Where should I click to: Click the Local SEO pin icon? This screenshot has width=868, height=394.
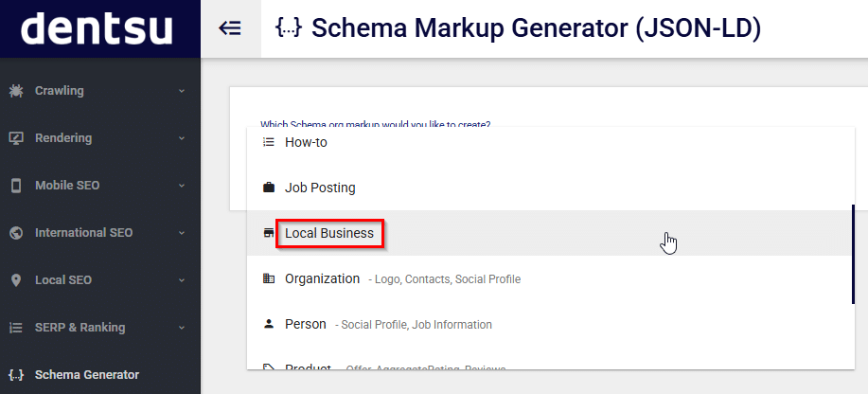coord(16,280)
